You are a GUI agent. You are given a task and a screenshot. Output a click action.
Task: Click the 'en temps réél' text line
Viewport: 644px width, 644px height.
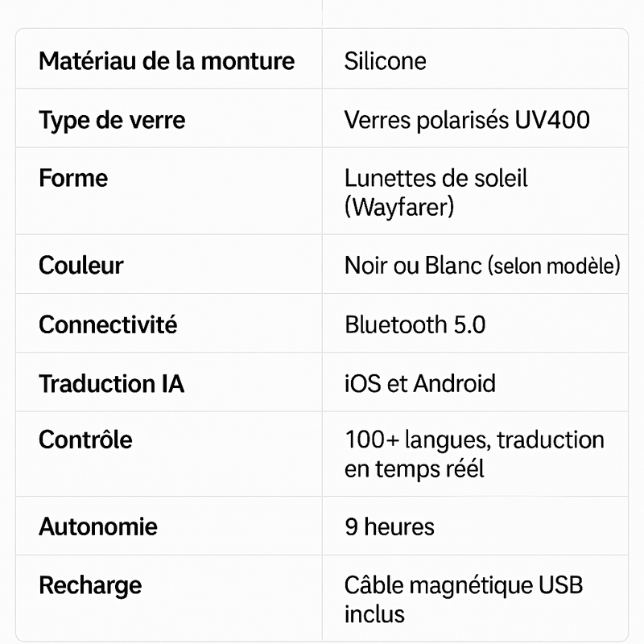coord(414,469)
